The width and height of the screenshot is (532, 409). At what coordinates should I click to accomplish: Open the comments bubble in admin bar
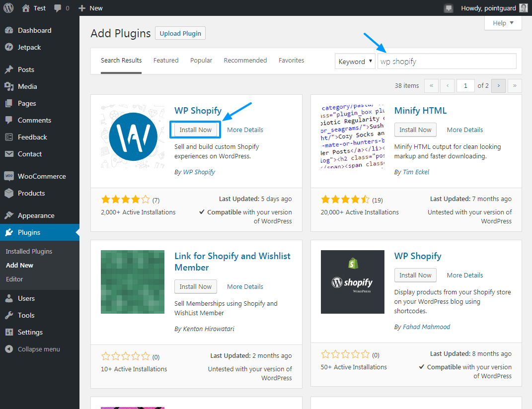pyautogui.click(x=62, y=8)
